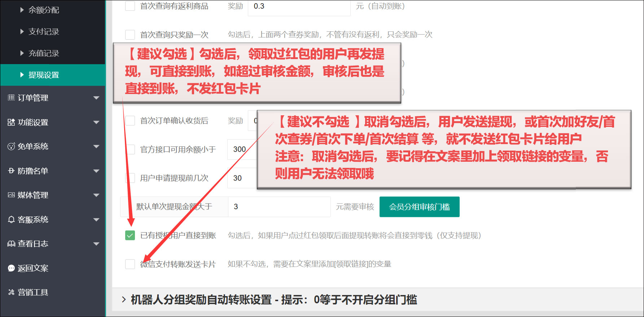Expand 免单系统 dropdown arrow
The height and width of the screenshot is (317, 644).
[96, 147]
